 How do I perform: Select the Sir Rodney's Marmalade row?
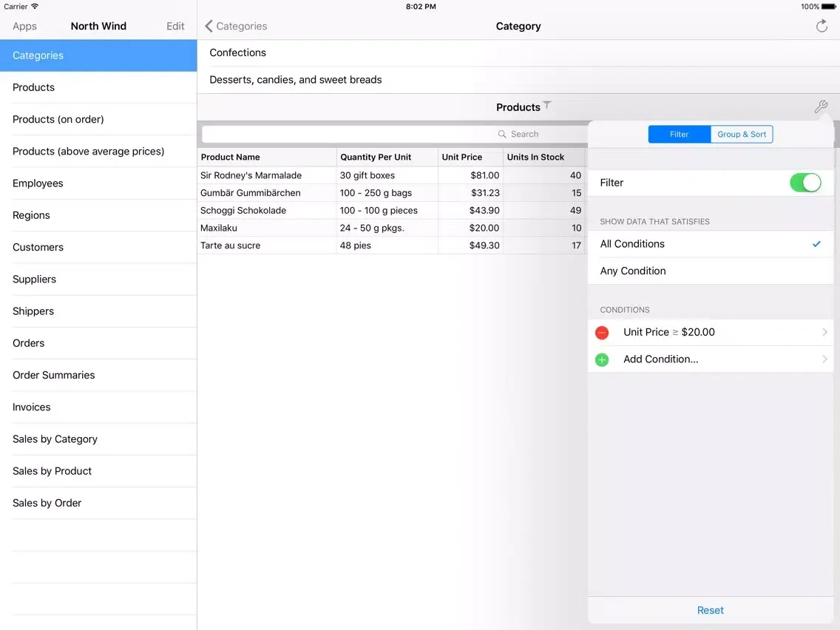point(391,175)
